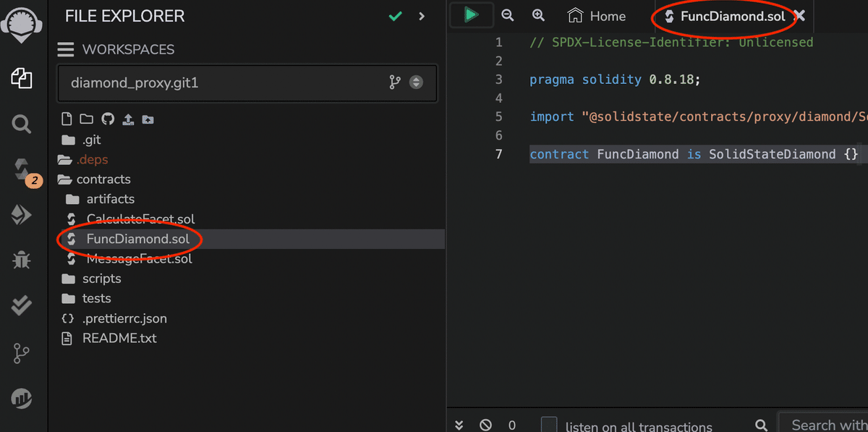This screenshot has width=868, height=432.
Task: Click the SPDX-License-Identifier comment line
Action: 671,42
